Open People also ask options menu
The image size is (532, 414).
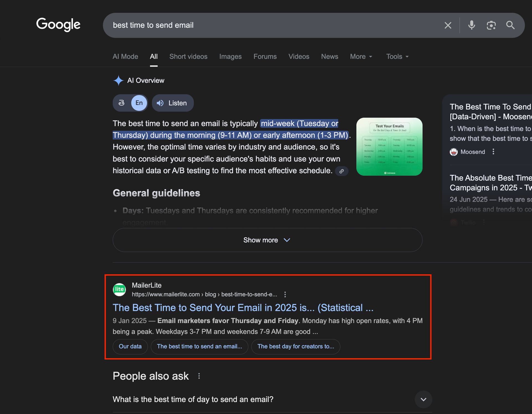(199, 376)
